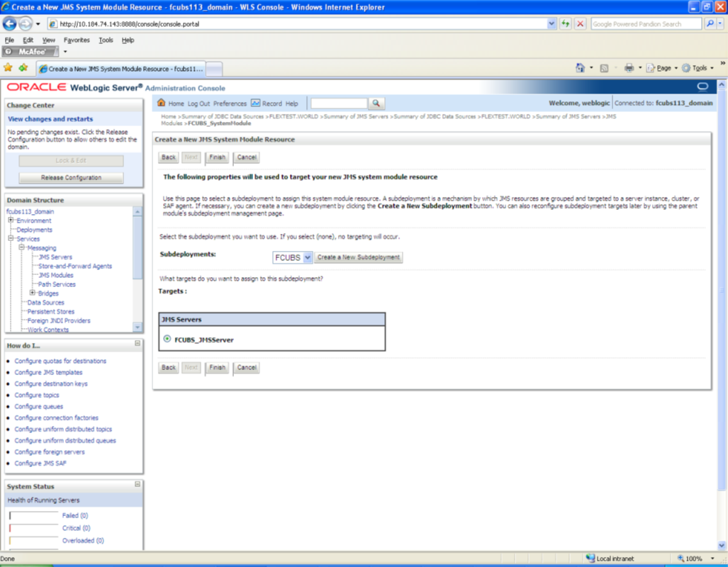Click the top Cancel button

pyautogui.click(x=247, y=157)
